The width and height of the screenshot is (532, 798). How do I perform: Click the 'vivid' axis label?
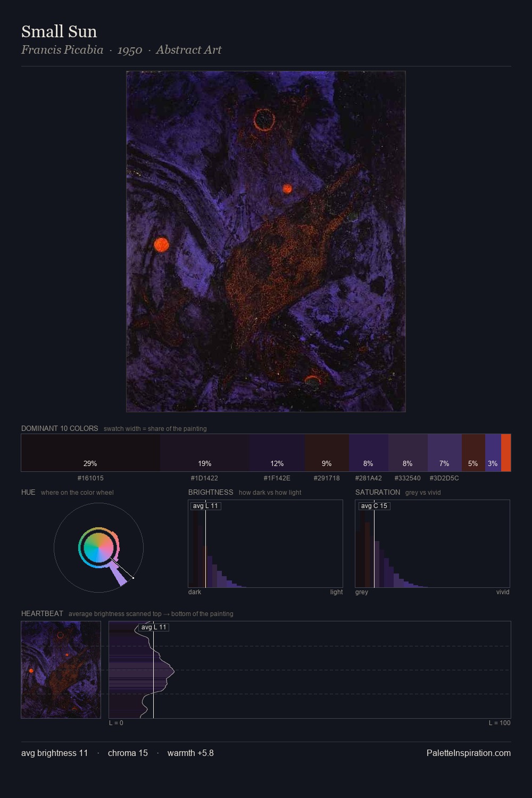[503, 592]
